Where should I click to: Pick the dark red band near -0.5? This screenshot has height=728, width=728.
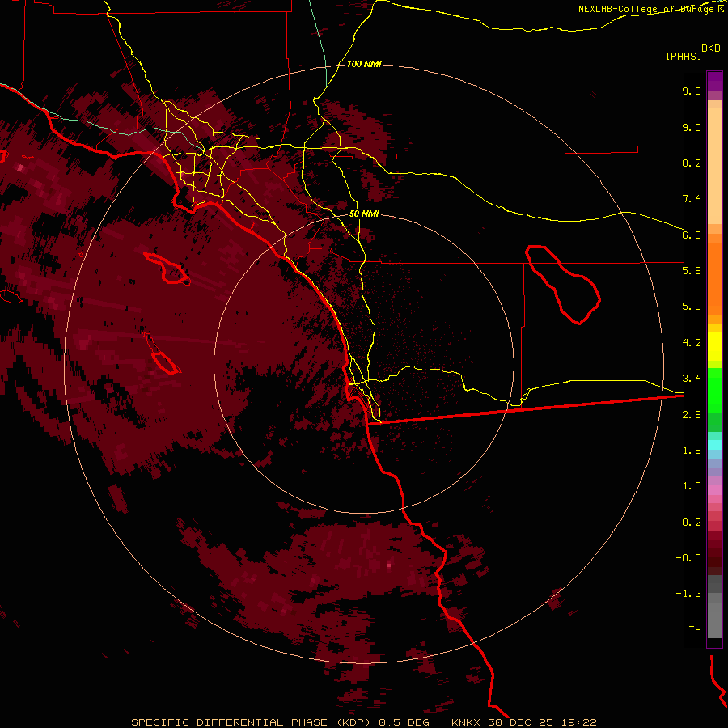coord(714,557)
